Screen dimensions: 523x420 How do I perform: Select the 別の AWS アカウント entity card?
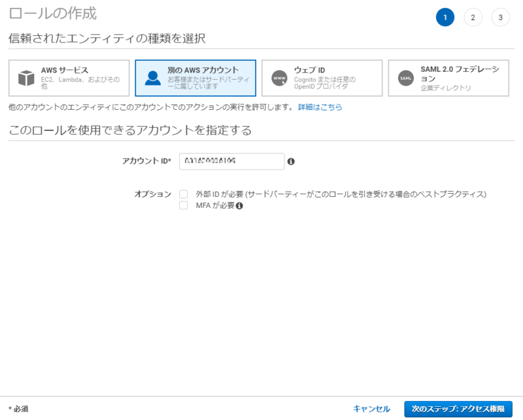click(x=195, y=78)
